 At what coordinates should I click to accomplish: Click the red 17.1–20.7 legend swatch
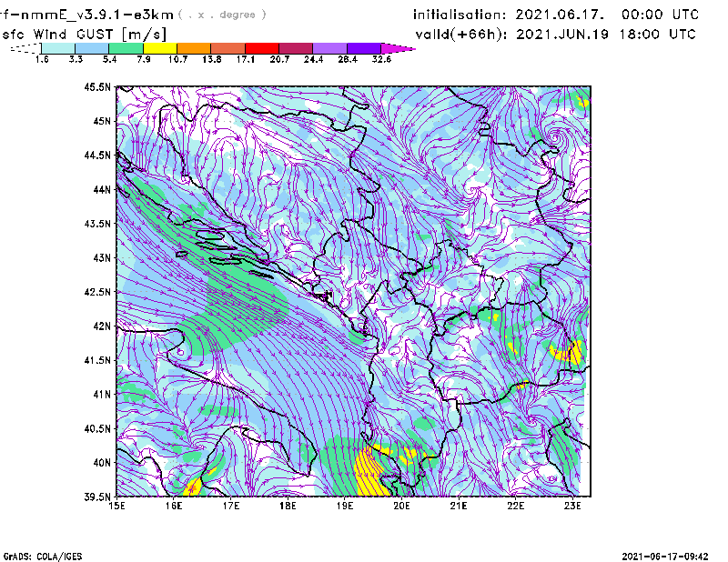[262, 48]
